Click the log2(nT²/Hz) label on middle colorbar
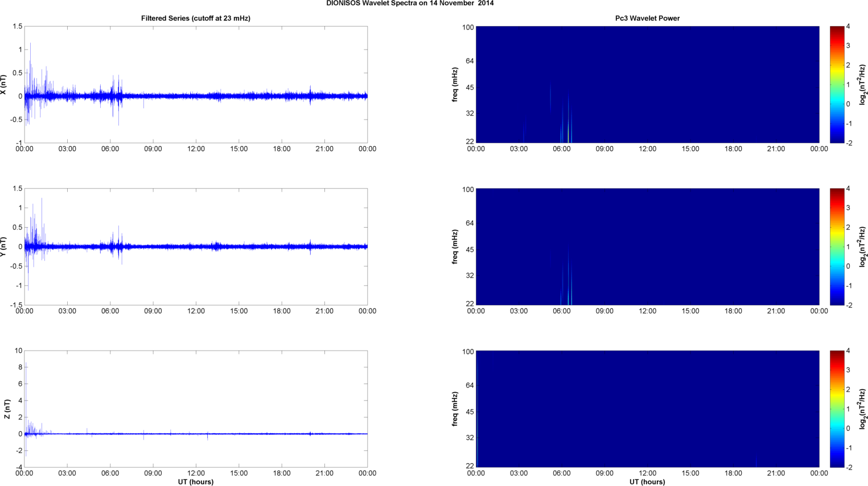 862,246
